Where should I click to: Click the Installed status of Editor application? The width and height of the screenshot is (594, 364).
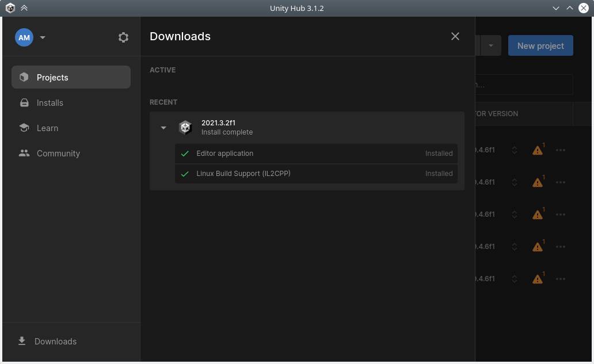[x=439, y=154]
